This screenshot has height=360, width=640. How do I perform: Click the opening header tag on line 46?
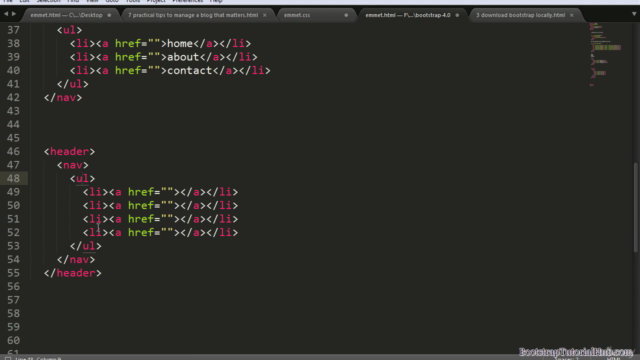coord(69,151)
